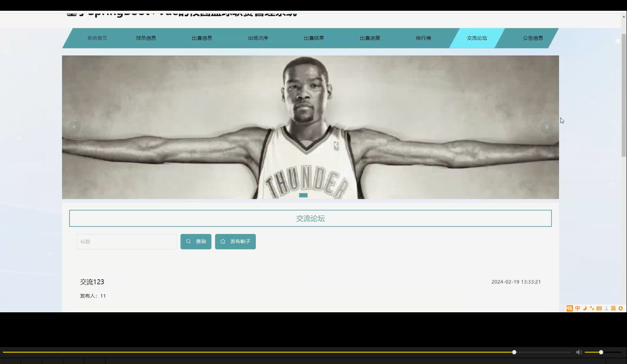The width and height of the screenshot is (627, 364).
Task: Adjust the volume slider knob
Action: pos(601,352)
